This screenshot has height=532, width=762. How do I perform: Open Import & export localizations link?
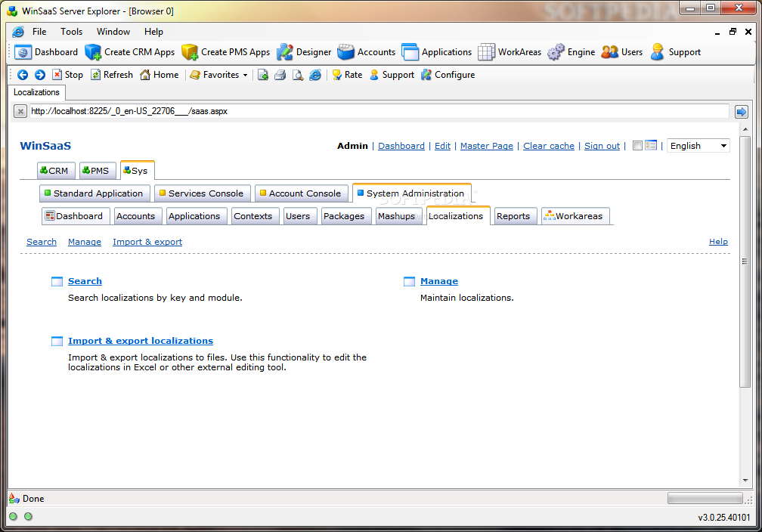141,341
